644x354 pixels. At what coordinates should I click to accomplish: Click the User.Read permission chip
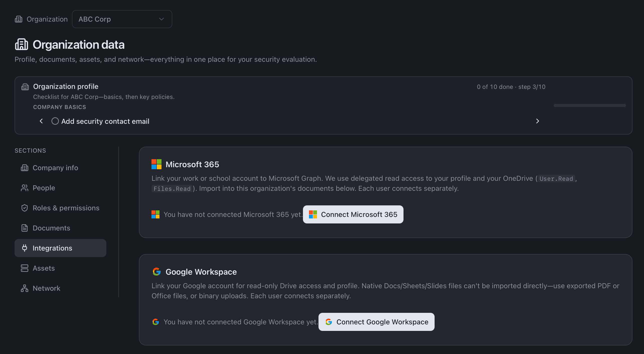pos(556,179)
